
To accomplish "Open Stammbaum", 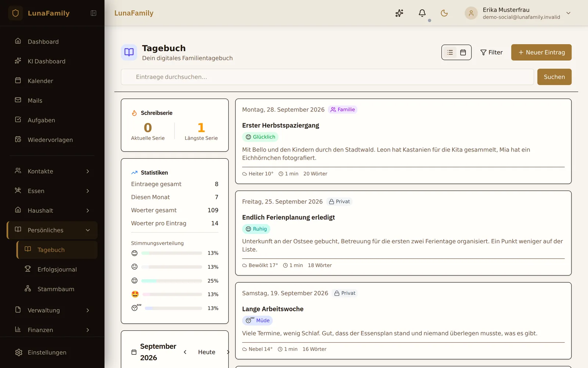I will coord(57,289).
